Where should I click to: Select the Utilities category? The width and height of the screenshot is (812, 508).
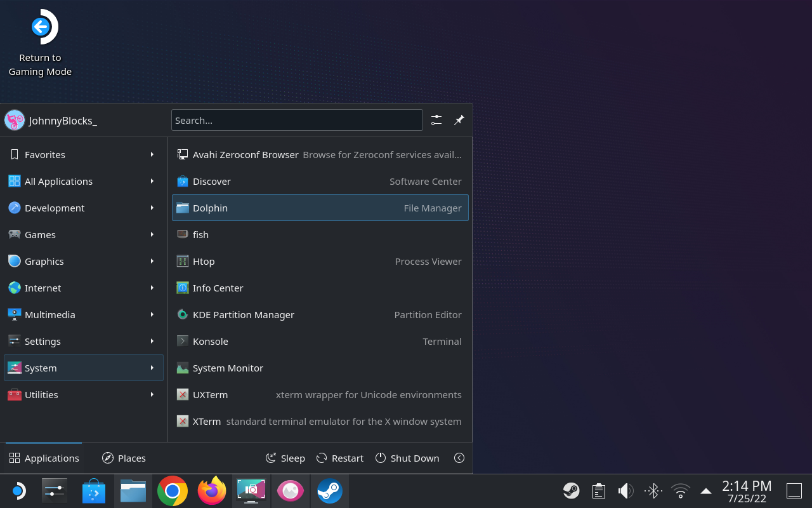pyautogui.click(x=84, y=394)
